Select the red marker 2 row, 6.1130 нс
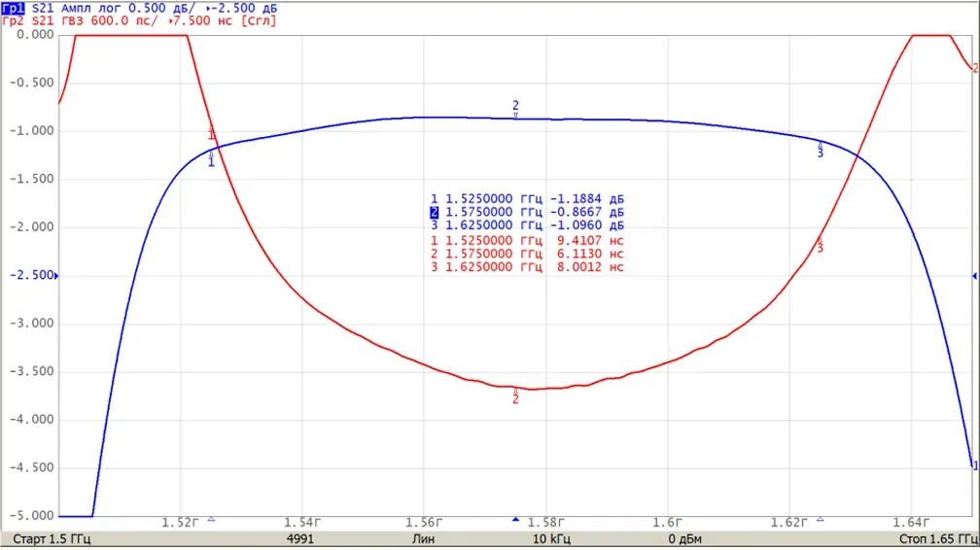Viewport: 980px width, 550px height. (527, 254)
